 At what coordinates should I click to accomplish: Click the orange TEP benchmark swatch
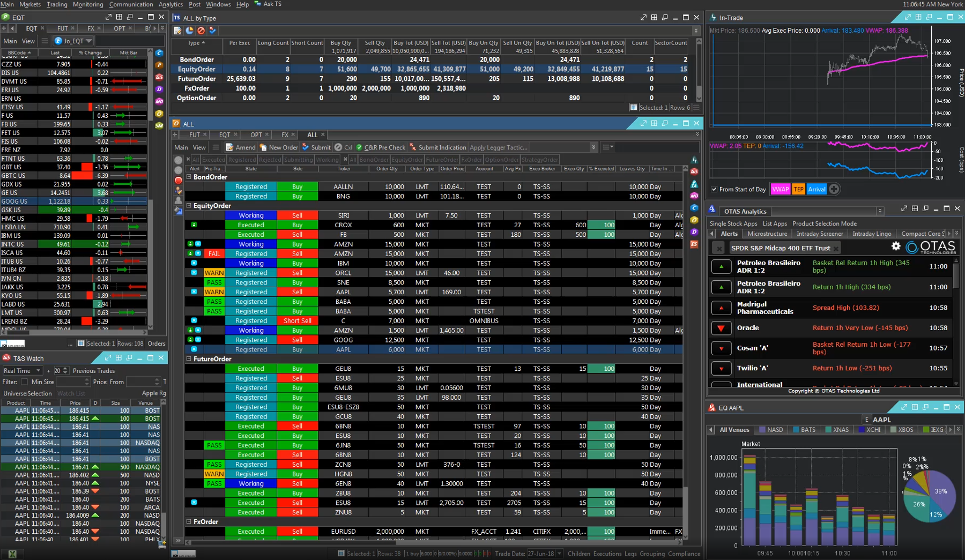(x=798, y=189)
